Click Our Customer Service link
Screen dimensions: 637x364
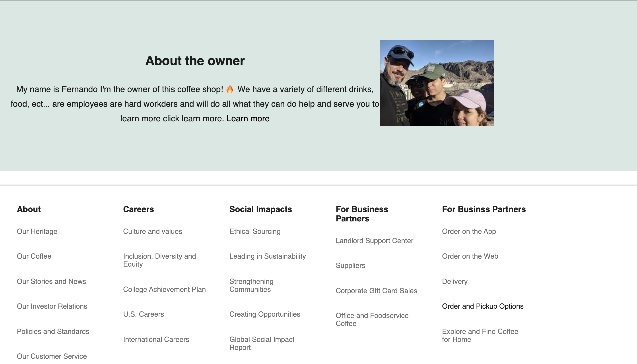point(52,356)
